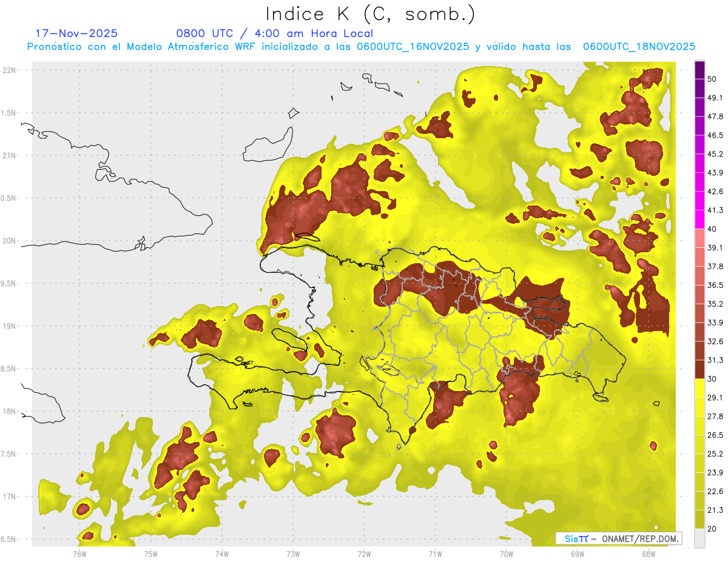This screenshot has height=562, width=728.
Task: Click the legend value "47.8"
Action: 715,116
